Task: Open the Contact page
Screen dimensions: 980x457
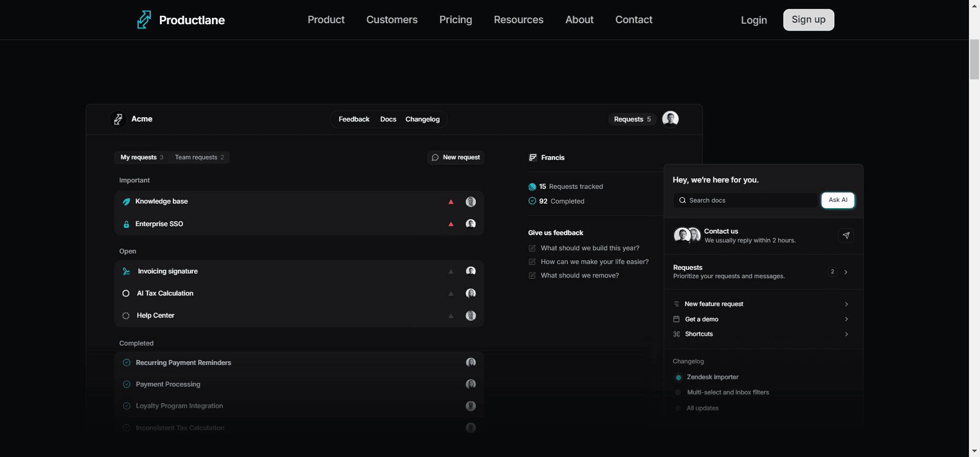Action: 634,19
